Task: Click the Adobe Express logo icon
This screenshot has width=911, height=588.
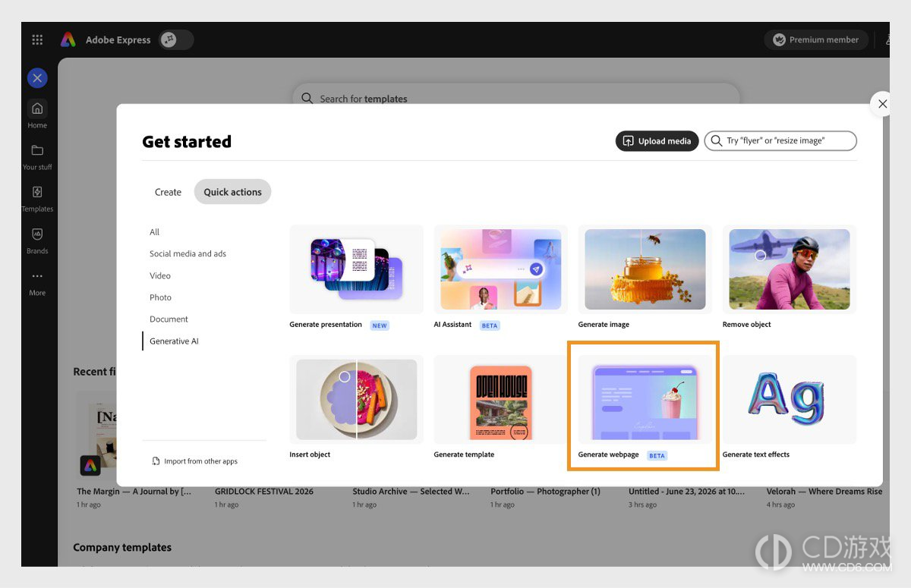Action: (68, 39)
